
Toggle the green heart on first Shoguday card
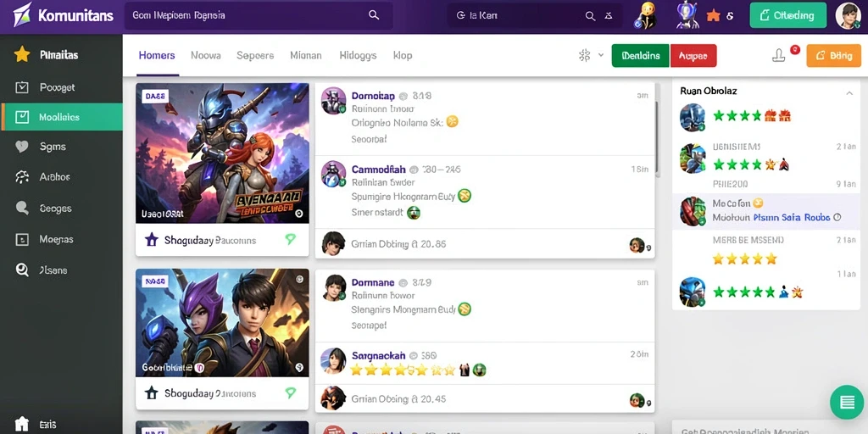[290, 239]
